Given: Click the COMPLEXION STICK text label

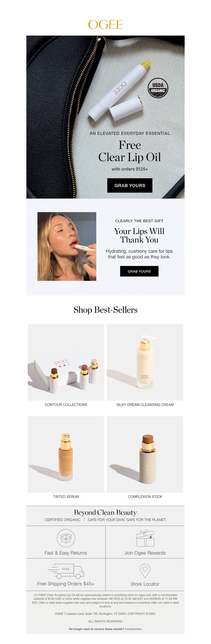Looking at the screenshot, I should point(145,497).
